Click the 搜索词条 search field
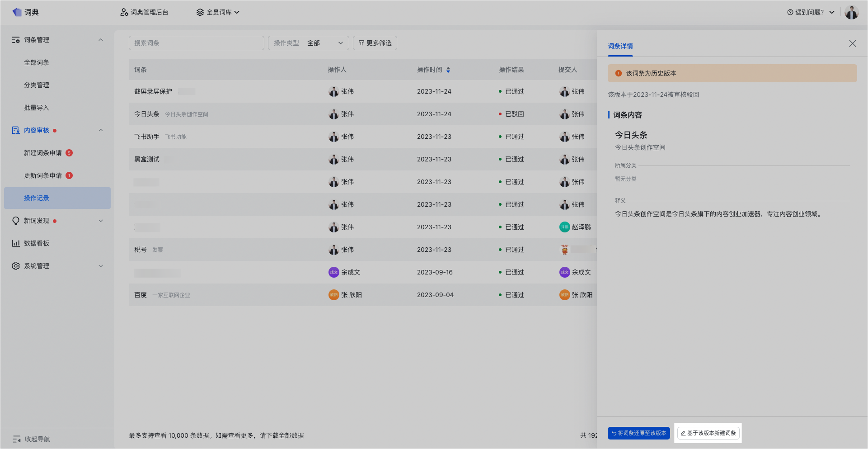Image resolution: width=868 pixels, height=449 pixels. (x=197, y=43)
